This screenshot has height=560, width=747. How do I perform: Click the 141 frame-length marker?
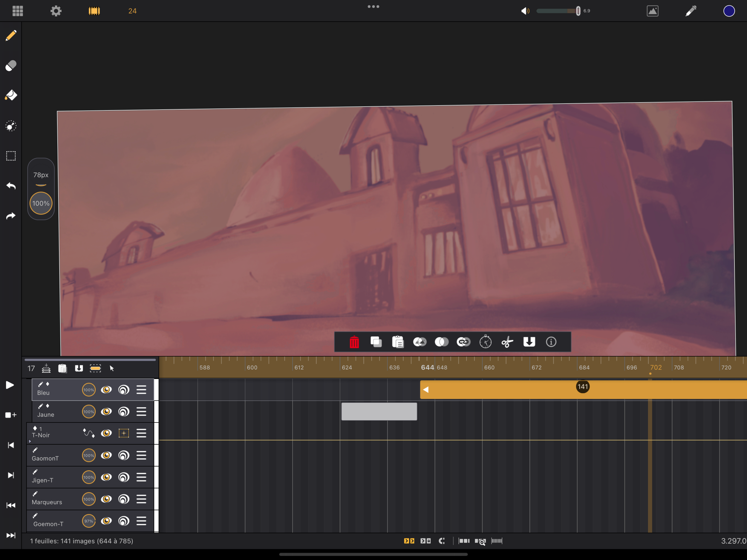point(583,387)
